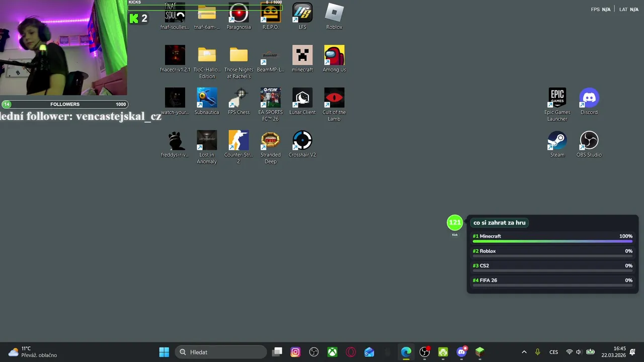Open the battery status tray icon
Image resolution: width=644 pixels, height=362 pixels.
coord(590,352)
